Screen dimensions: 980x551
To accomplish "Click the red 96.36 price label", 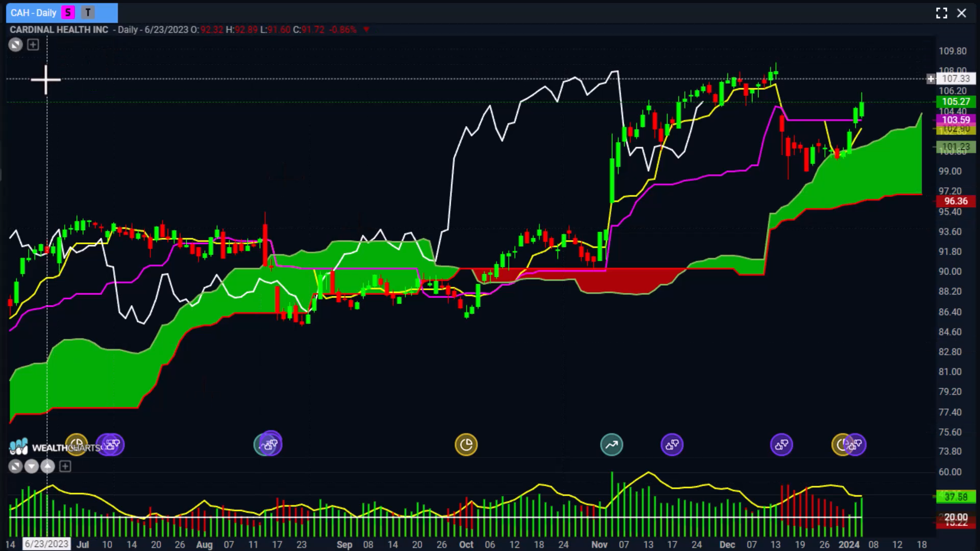I will click(956, 201).
